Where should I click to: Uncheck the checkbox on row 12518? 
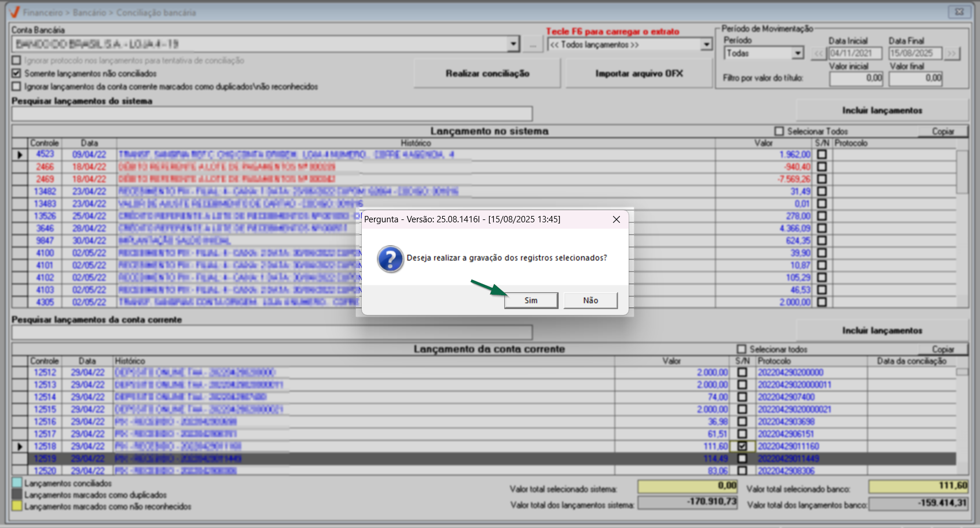click(x=742, y=446)
